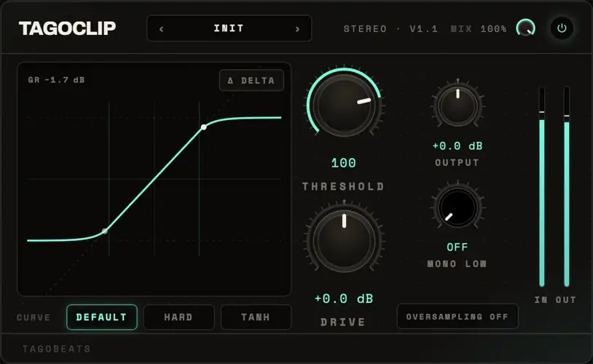Click the Output gain knob
This screenshot has height=364, width=593.
click(457, 106)
